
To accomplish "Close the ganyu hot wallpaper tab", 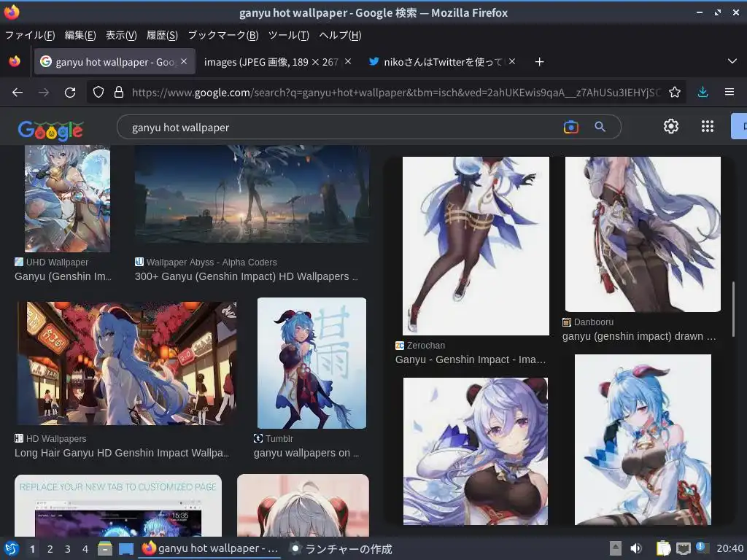I will tap(184, 61).
